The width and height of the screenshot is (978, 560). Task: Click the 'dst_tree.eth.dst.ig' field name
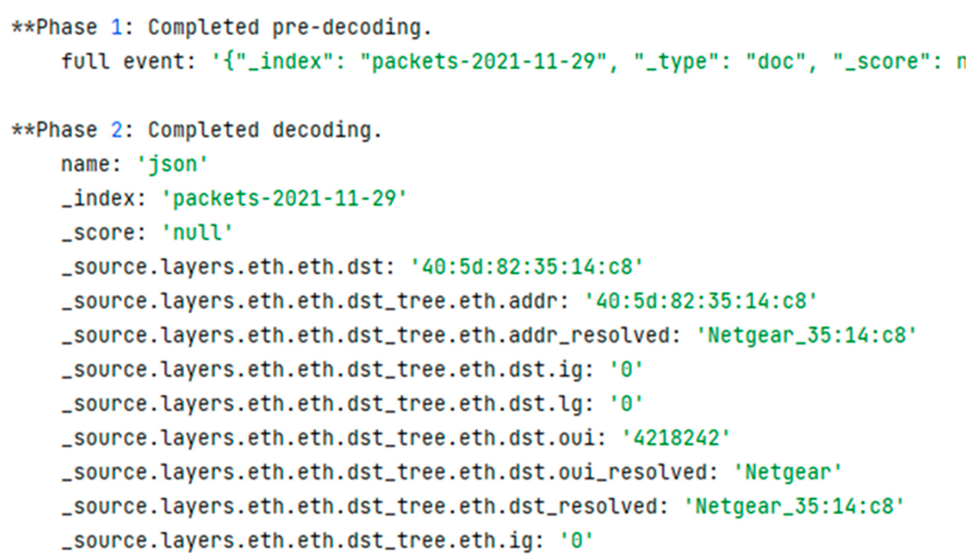(x=327, y=370)
